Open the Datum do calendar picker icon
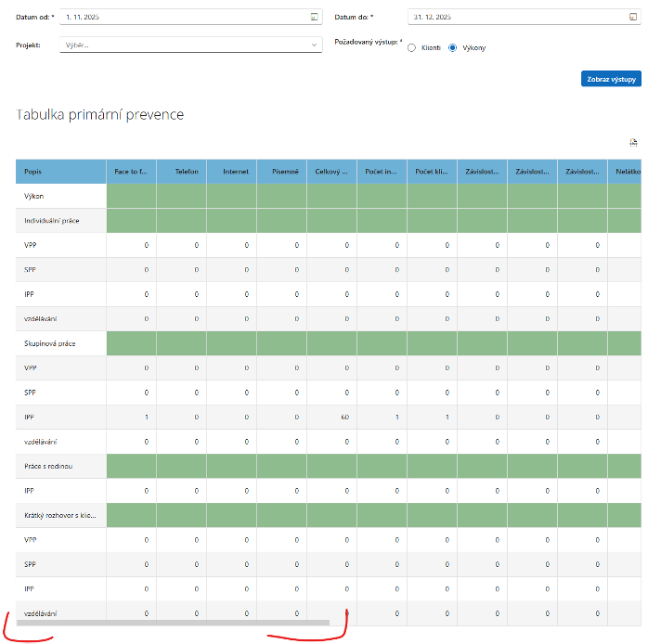The width and height of the screenshot is (648, 644). [x=633, y=17]
